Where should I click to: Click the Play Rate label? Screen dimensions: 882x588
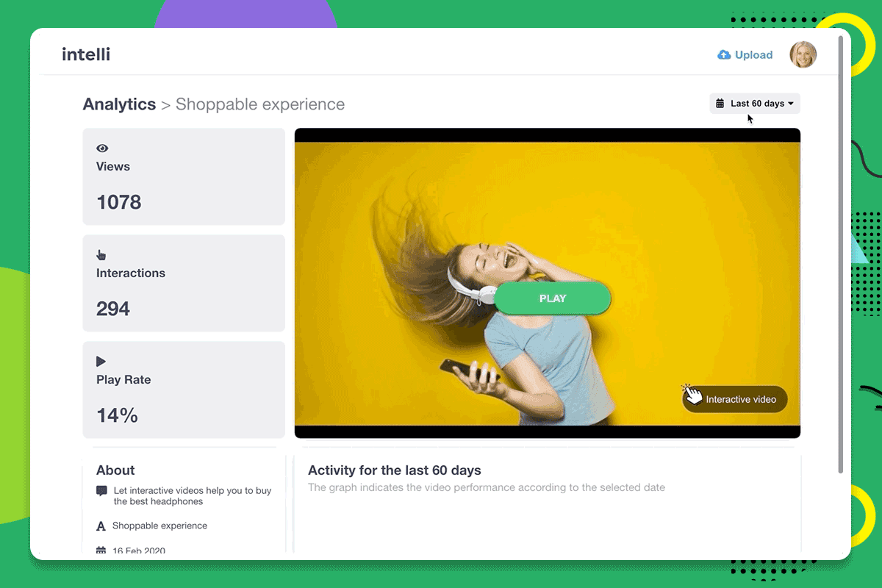coord(123,380)
